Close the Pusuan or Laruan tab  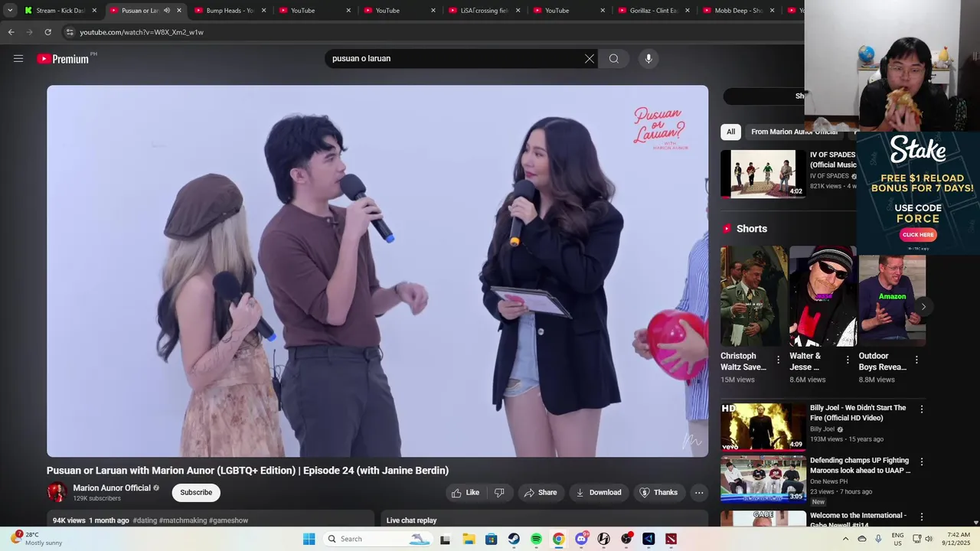[179, 11]
